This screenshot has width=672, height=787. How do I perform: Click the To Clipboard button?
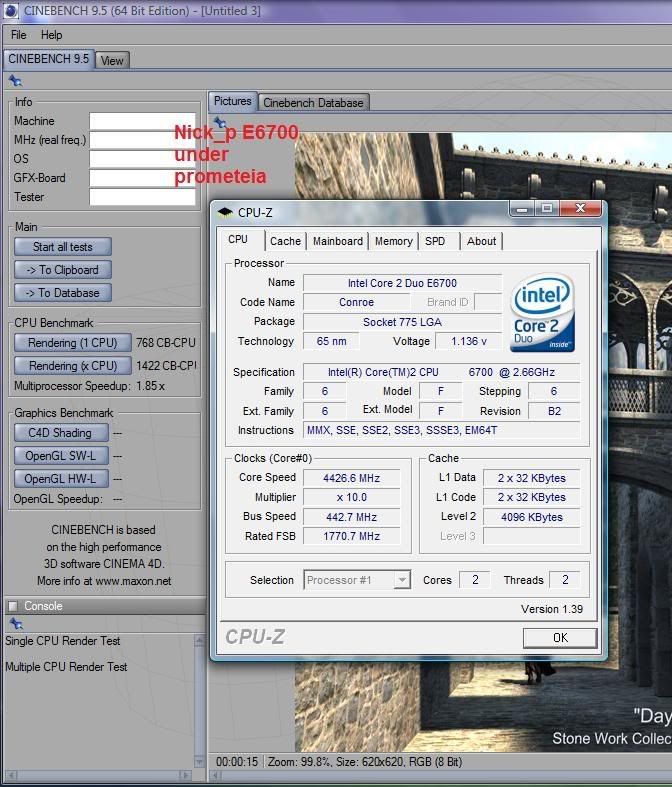(x=63, y=270)
